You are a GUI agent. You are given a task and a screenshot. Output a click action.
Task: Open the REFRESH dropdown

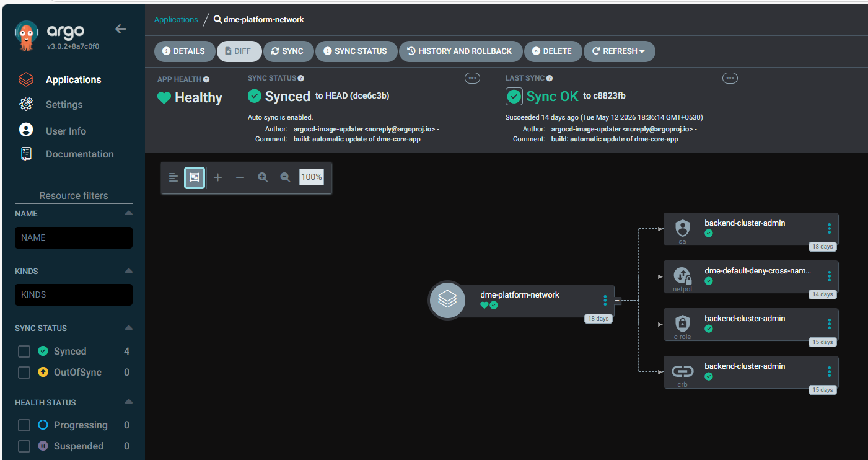tap(619, 51)
